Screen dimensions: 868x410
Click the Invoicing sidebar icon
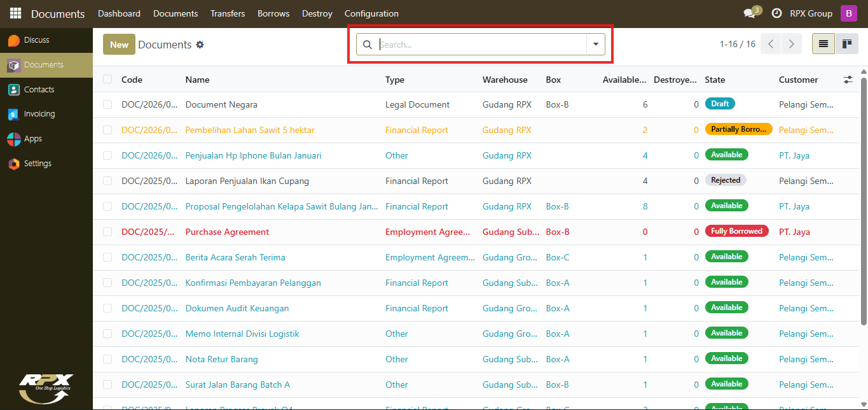[14, 115]
